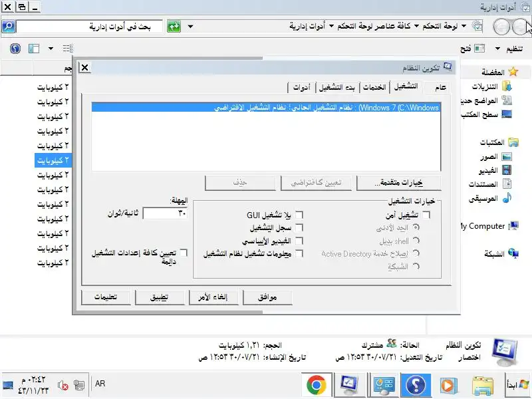The image size is (532, 399).
Task: Click the apply button تطبيق
Action: click(x=160, y=297)
